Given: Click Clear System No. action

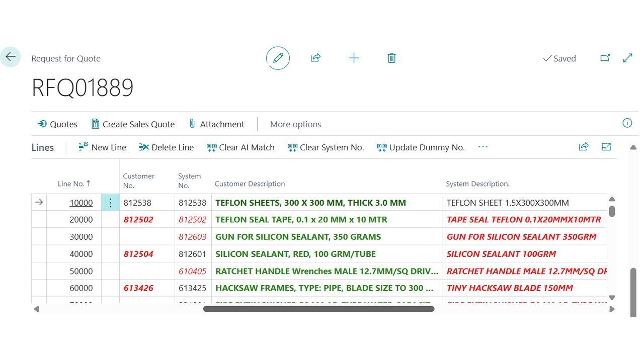Looking at the screenshot, I should coord(326,147).
